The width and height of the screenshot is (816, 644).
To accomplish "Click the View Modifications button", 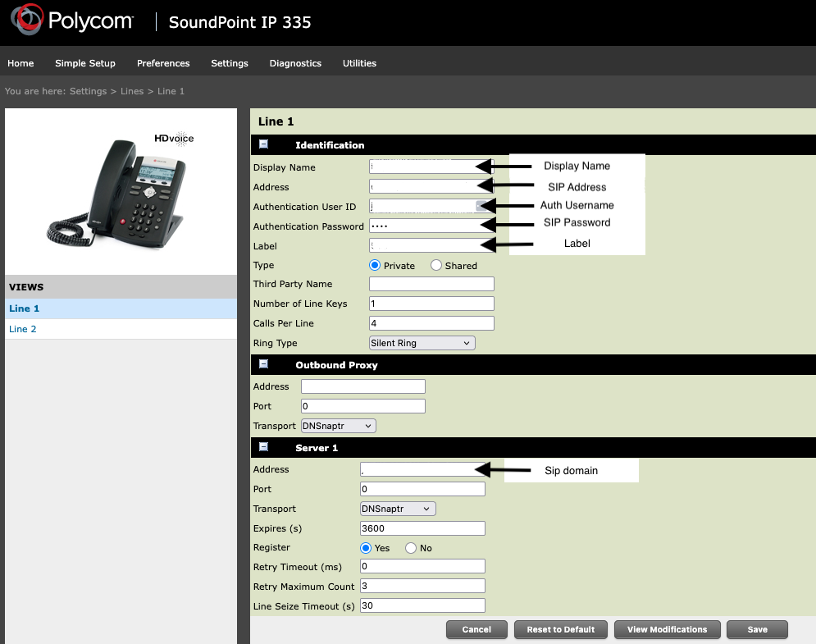I will [666, 629].
